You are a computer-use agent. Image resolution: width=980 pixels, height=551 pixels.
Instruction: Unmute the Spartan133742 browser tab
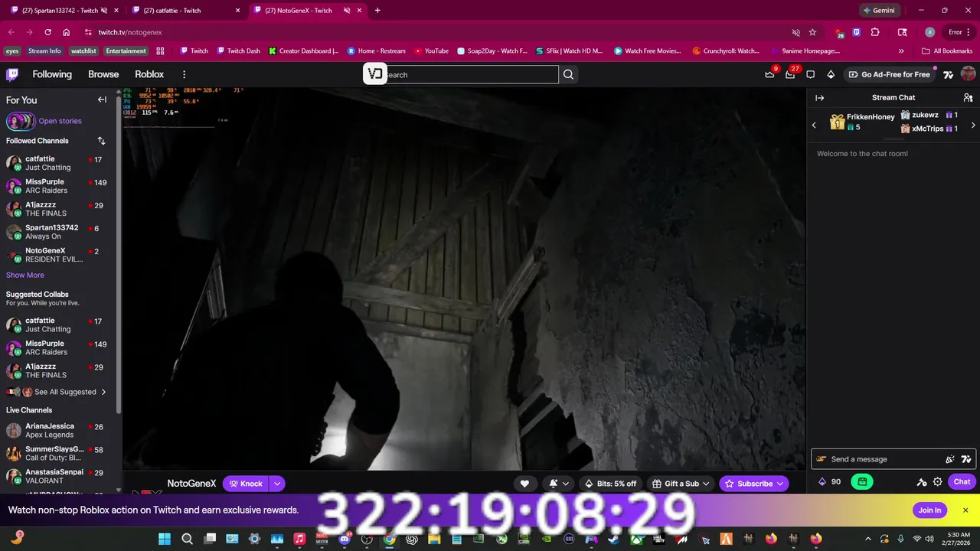104,11
